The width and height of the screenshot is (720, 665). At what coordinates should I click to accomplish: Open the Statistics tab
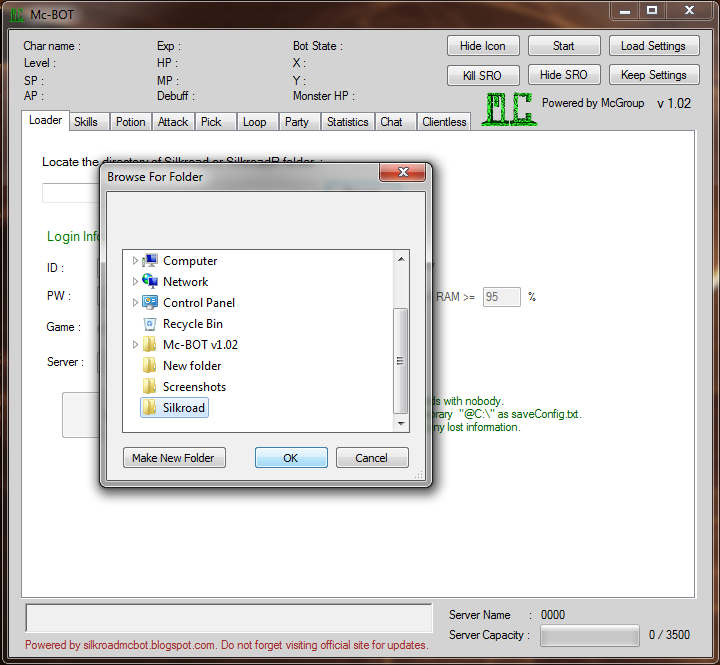[348, 122]
